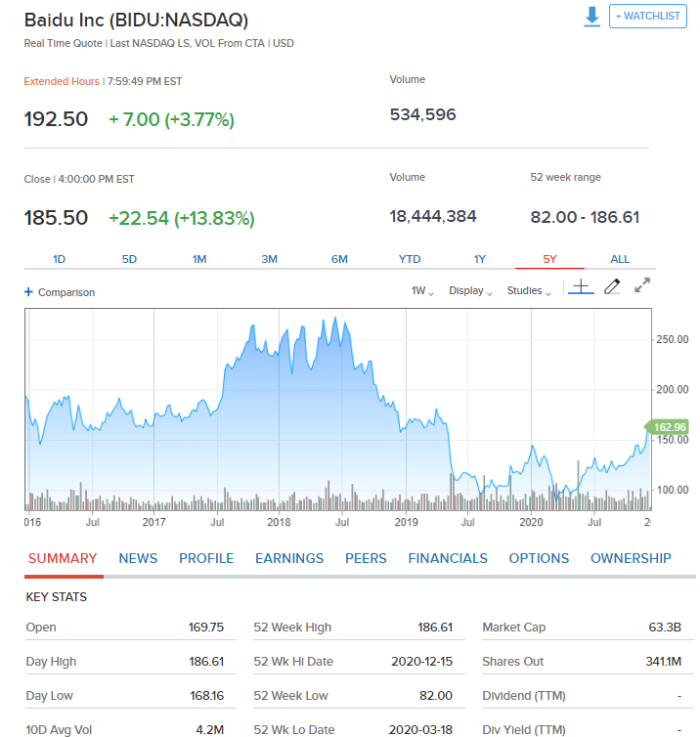This screenshot has height=737, width=700.
Task: Open the Display dropdown menu
Action: pos(470,291)
